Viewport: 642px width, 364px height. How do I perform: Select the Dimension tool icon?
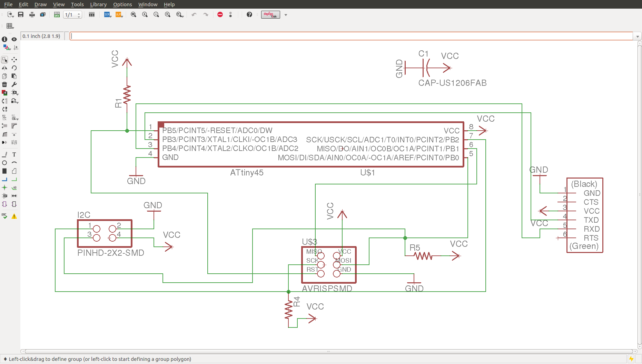14,196
